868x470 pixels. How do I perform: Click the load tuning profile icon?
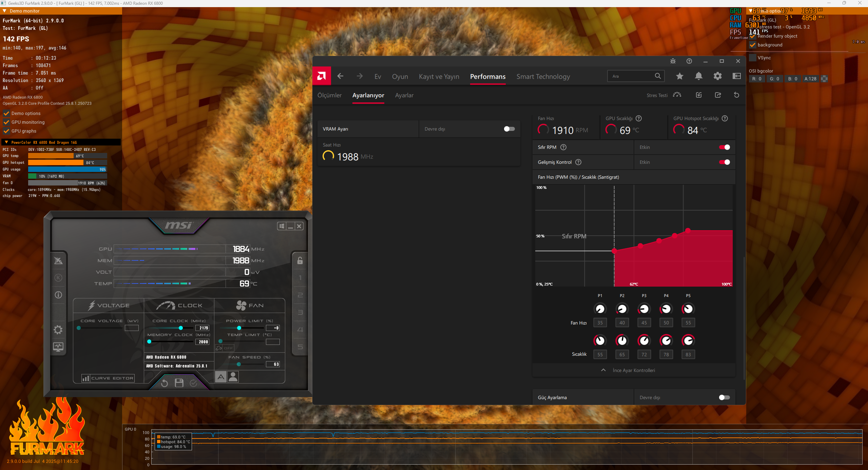[699, 95]
